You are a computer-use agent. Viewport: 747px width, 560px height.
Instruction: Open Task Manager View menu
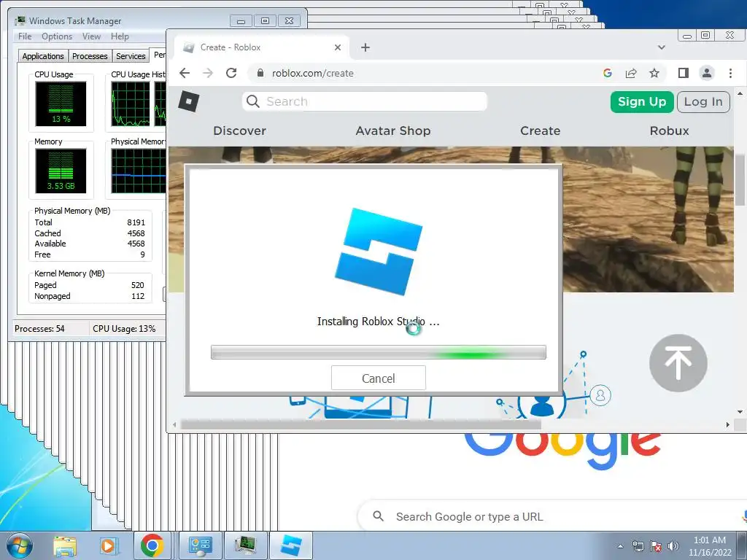pyautogui.click(x=91, y=36)
